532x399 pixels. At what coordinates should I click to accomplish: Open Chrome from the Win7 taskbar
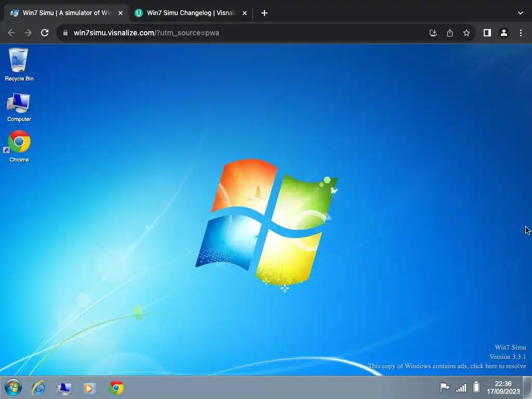pyautogui.click(x=116, y=388)
